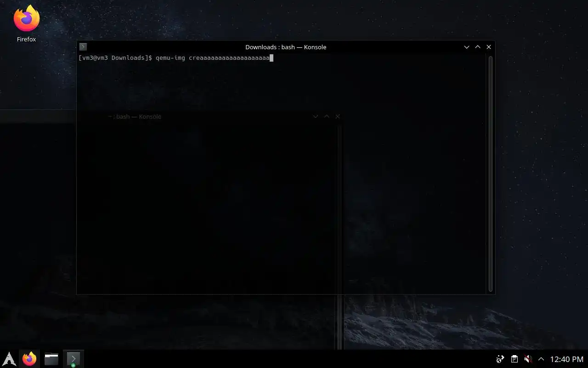The height and width of the screenshot is (368, 588).
Task: Close the background home-directory Konsole window
Action: click(x=338, y=117)
